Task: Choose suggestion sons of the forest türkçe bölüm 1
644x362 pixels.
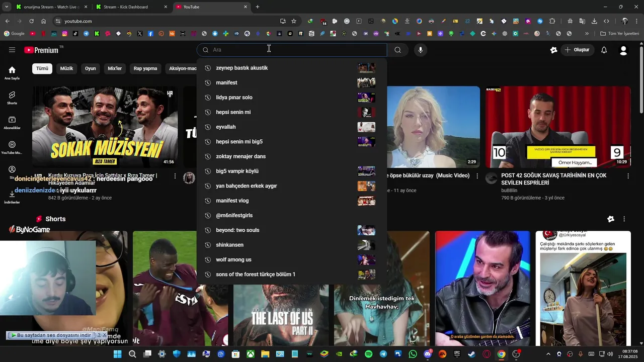Action: 292,275
